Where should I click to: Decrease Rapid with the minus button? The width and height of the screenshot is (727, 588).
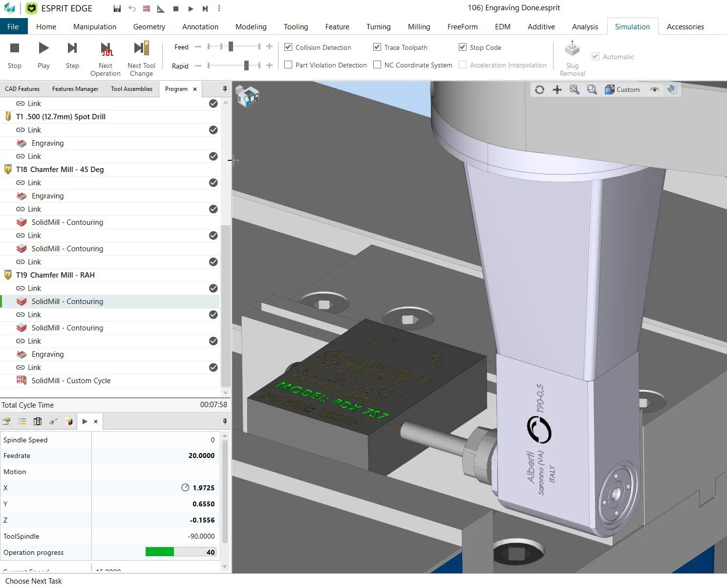coord(198,65)
